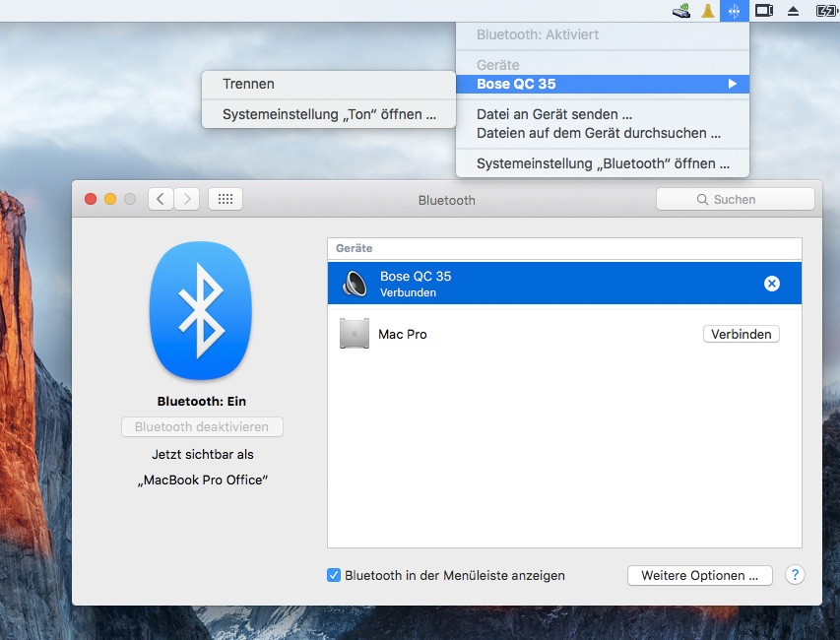Click Bluetooth deaktivieren button
The image size is (840, 640).
click(202, 427)
